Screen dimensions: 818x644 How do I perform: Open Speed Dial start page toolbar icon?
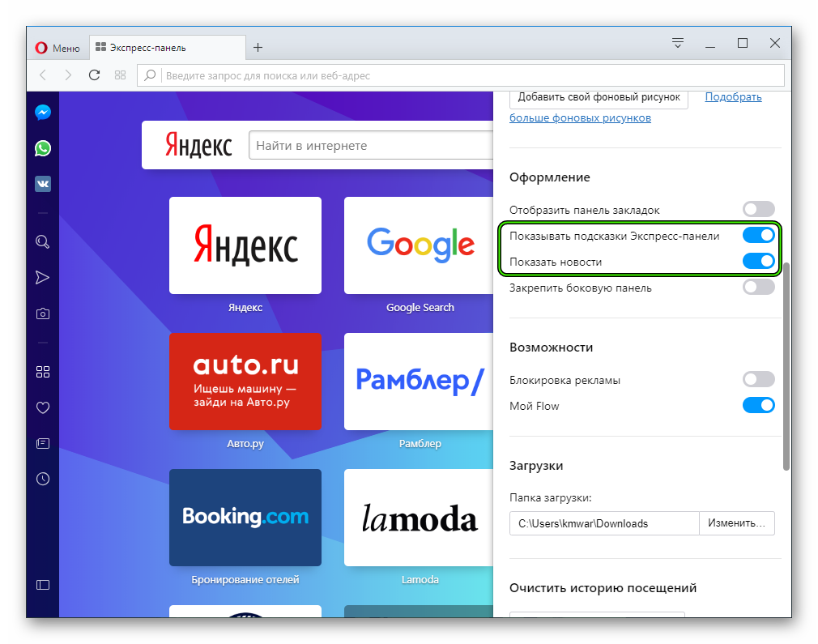(x=120, y=75)
